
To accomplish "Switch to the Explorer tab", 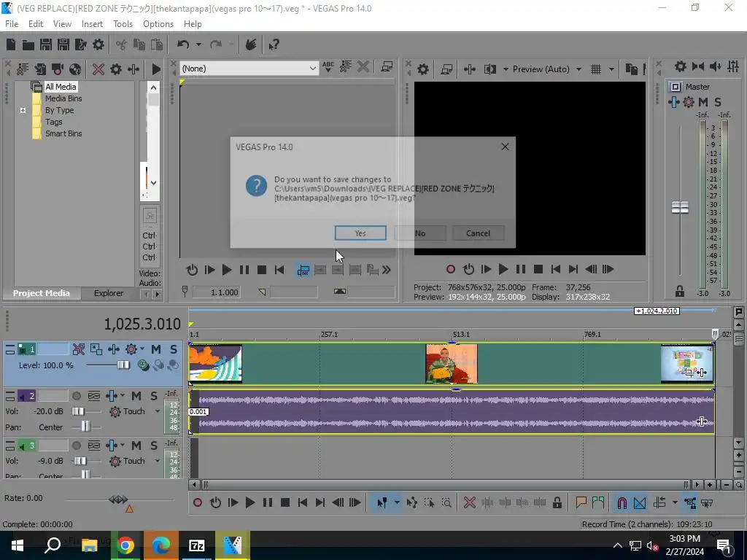I will [109, 293].
